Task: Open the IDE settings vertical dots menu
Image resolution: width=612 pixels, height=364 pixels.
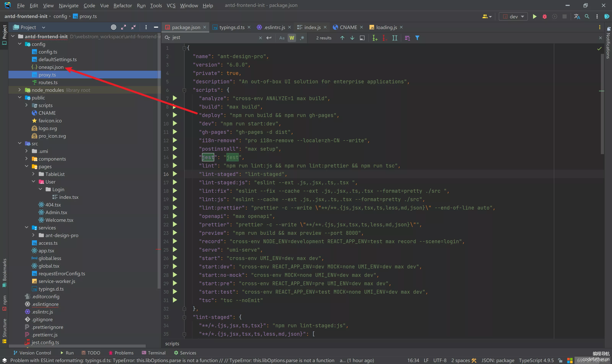Action: pyautogui.click(x=597, y=16)
